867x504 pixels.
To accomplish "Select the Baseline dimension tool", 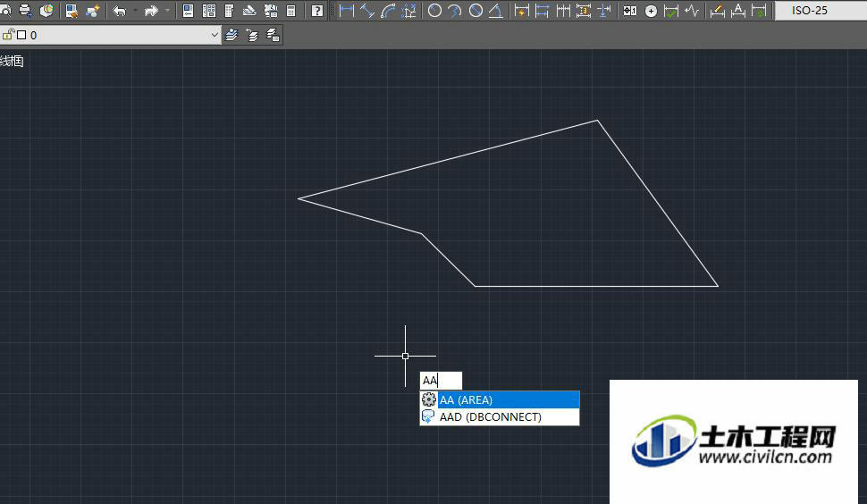I will 543,10.
